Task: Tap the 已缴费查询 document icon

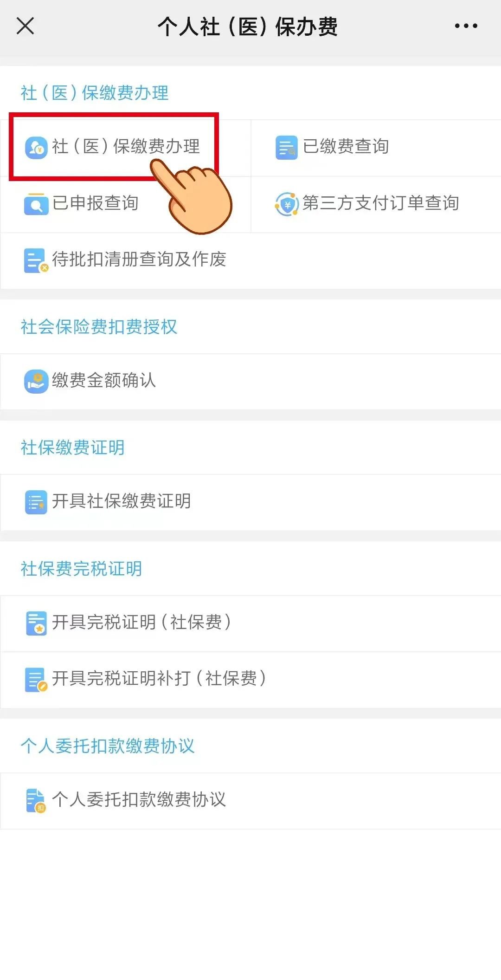Action: click(x=286, y=148)
